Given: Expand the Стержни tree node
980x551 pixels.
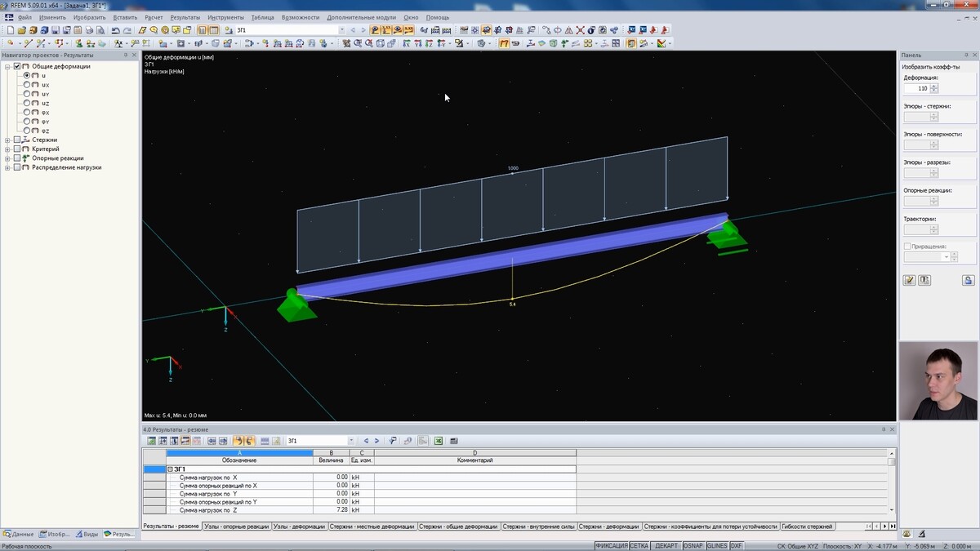Looking at the screenshot, I should [7, 140].
